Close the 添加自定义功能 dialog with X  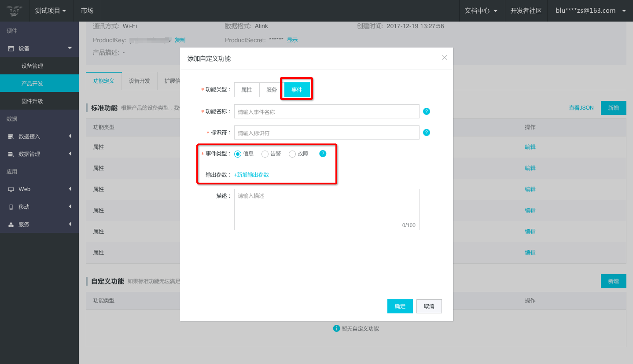tap(444, 58)
